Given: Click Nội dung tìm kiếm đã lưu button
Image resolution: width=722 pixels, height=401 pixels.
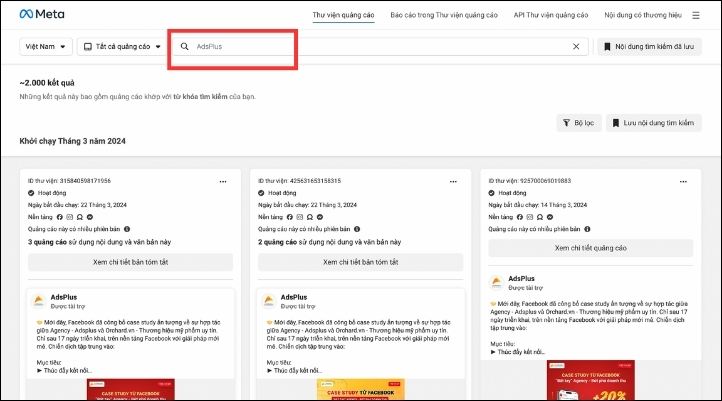Looking at the screenshot, I should click(x=649, y=46).
